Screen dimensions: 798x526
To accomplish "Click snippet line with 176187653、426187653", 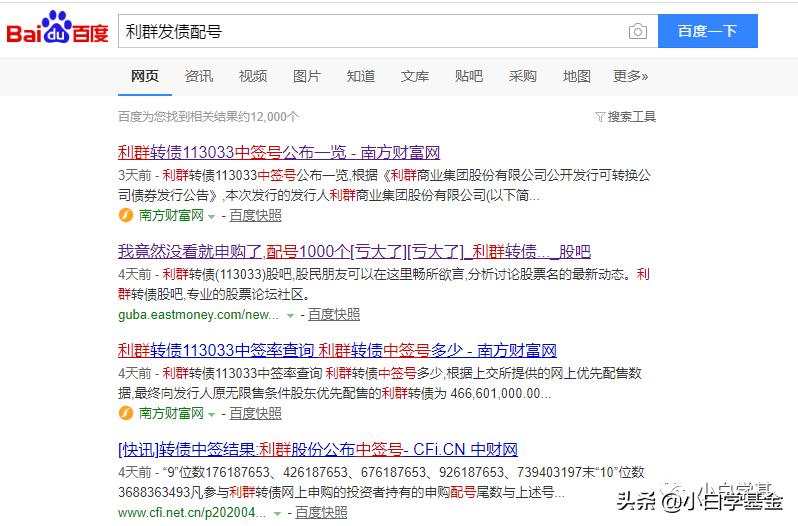I will (x=382, y=473).
